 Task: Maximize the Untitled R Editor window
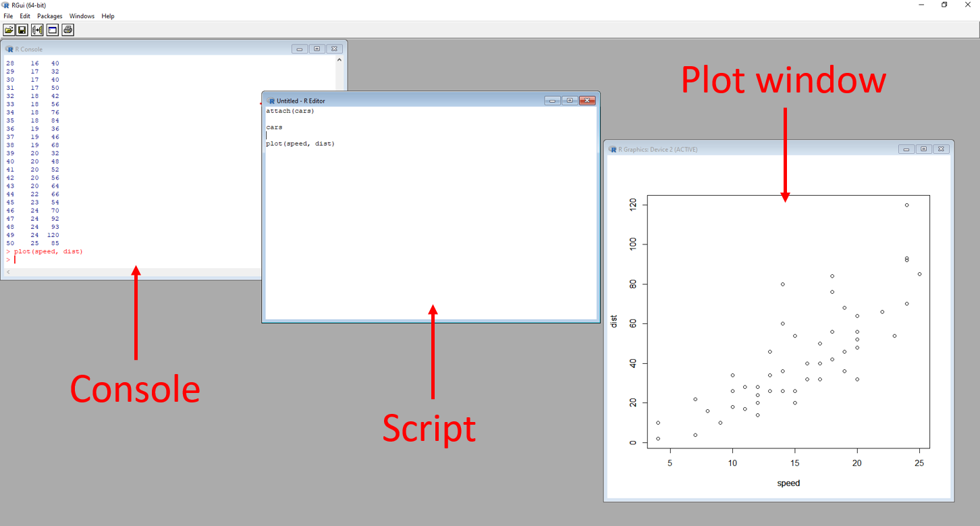(x=570, y=101)
